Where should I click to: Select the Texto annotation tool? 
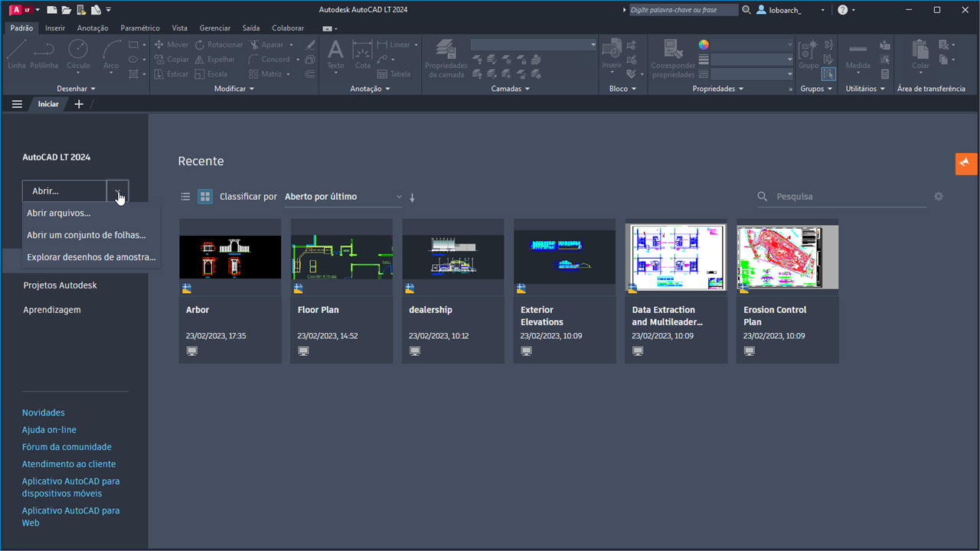tap(335, 55)
